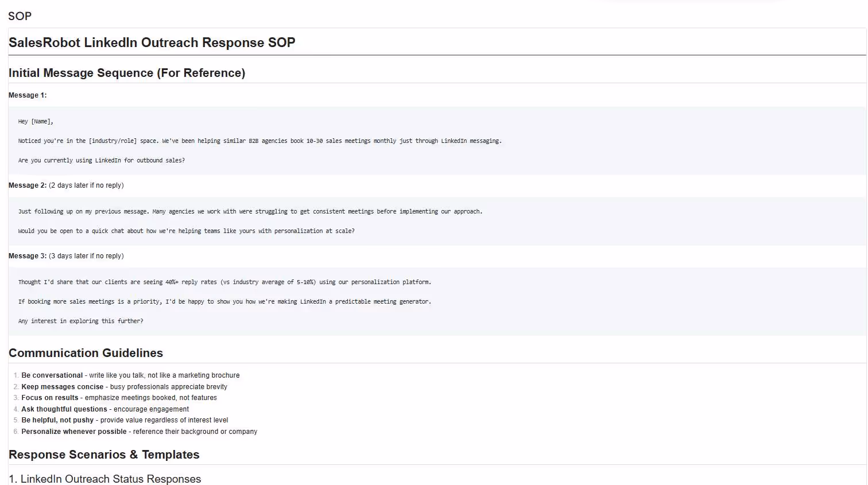
Task: Click the Personalize whenever possible guideline
Action: pos(139,431)
